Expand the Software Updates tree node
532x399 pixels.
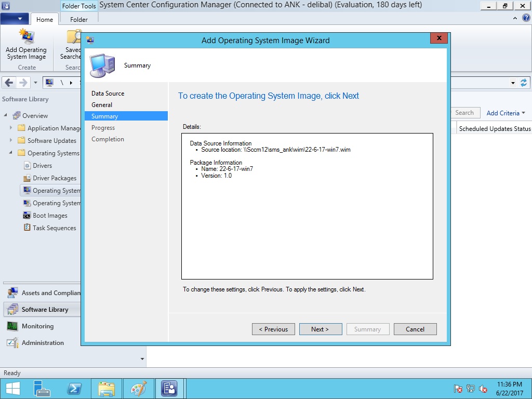11,141
